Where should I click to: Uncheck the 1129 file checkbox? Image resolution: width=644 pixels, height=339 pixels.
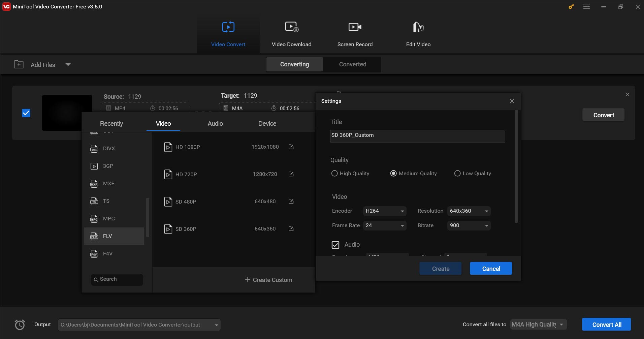[26, 113]
